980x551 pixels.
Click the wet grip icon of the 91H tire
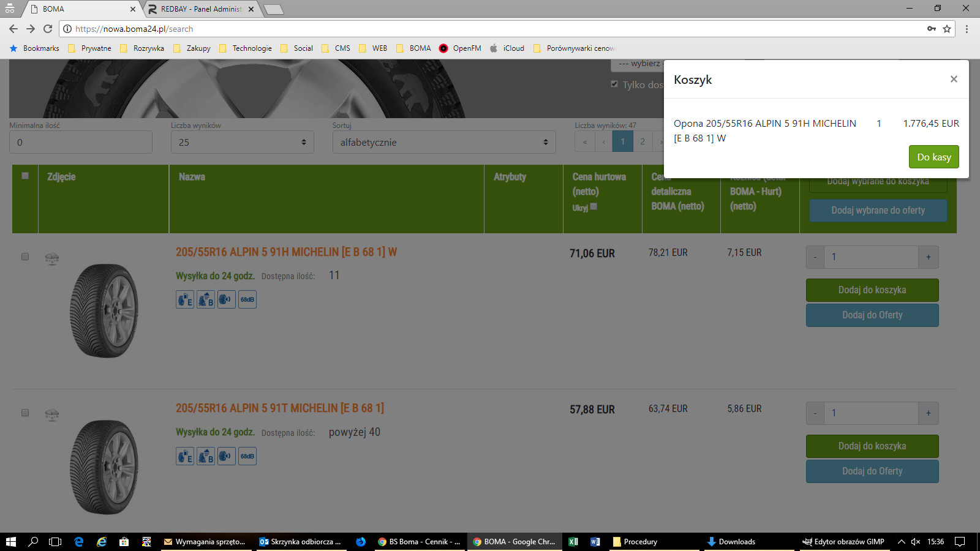tap(206, 300)
